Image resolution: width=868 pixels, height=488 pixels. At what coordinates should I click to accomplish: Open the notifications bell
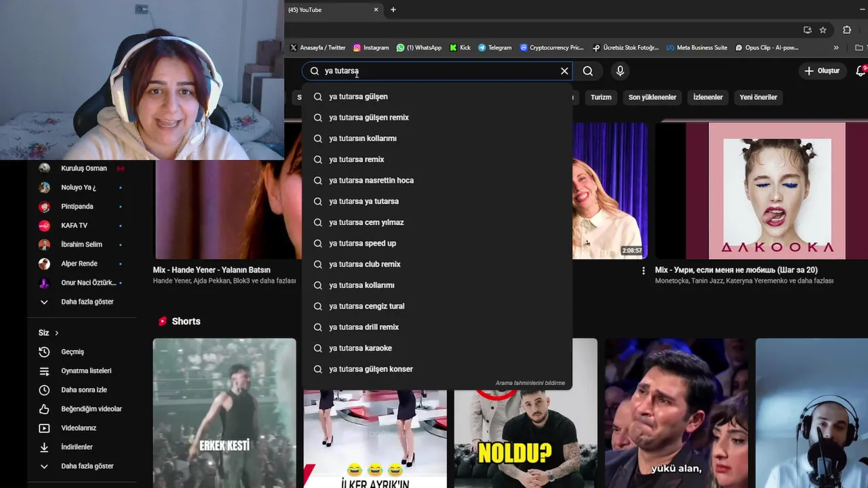click(x=861, y=70)
